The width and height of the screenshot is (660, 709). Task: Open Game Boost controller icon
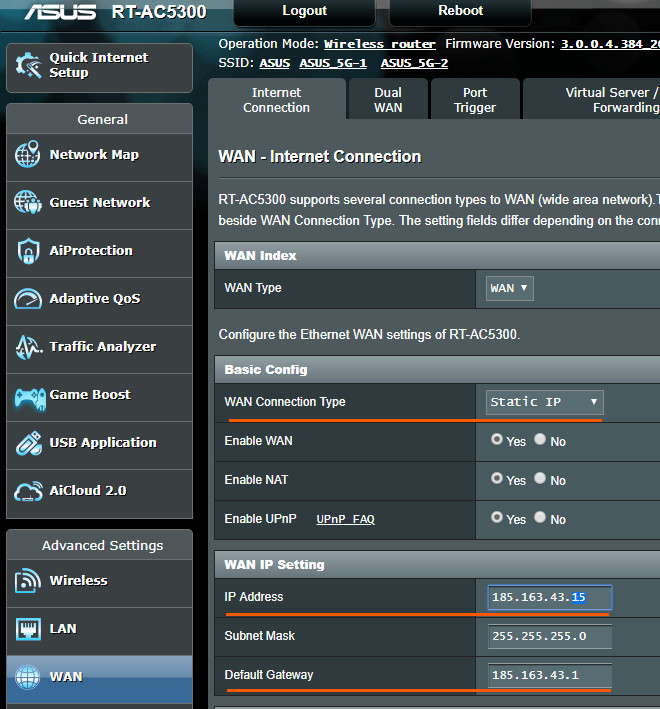28,396
